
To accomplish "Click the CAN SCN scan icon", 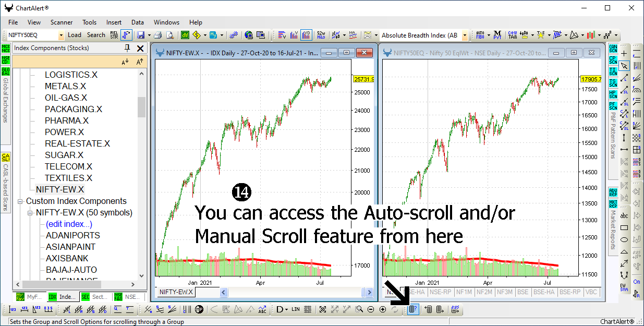I will click(x=613, y=49).
